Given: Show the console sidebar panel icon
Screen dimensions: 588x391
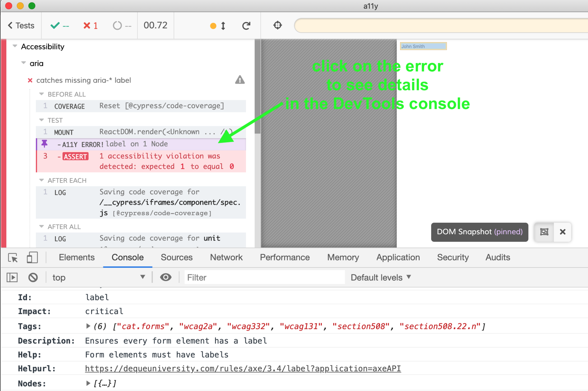Looking at the screenshot, I should 12,277.
